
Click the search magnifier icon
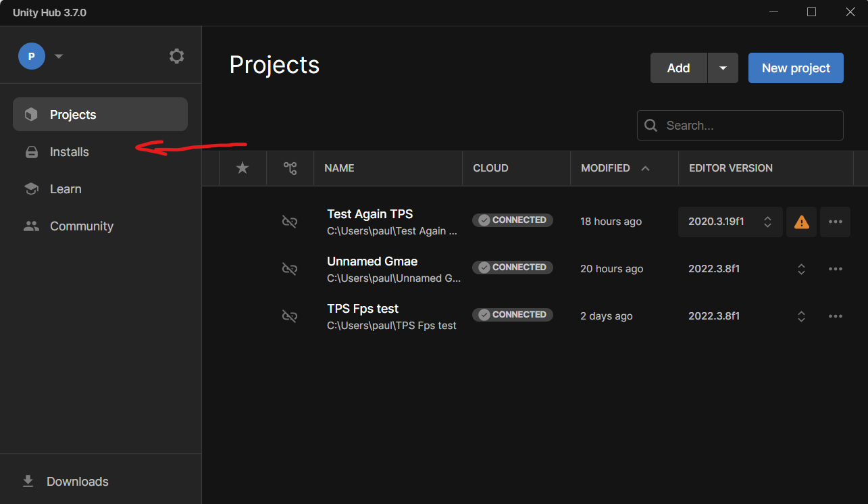[651, 125]
